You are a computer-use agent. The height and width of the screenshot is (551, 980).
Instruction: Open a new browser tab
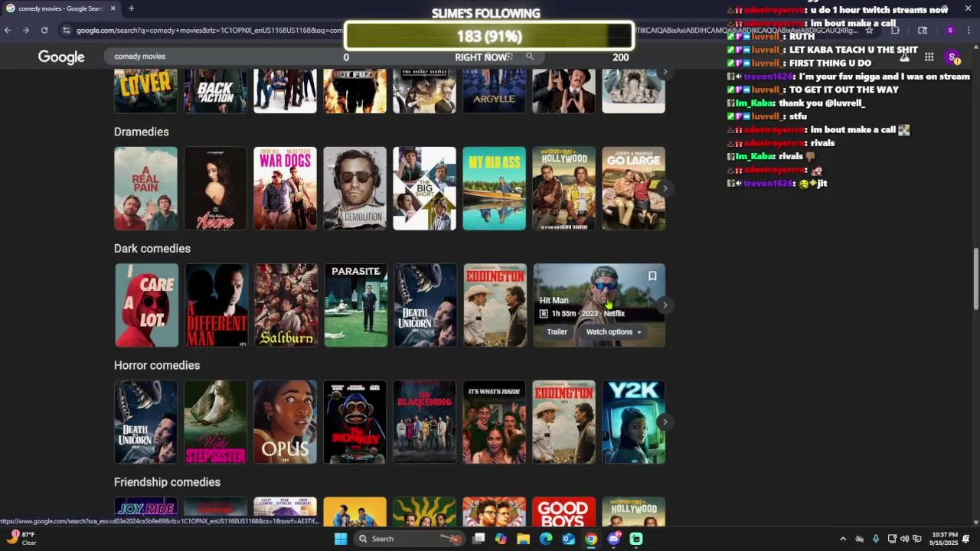(x=131, y=8)
